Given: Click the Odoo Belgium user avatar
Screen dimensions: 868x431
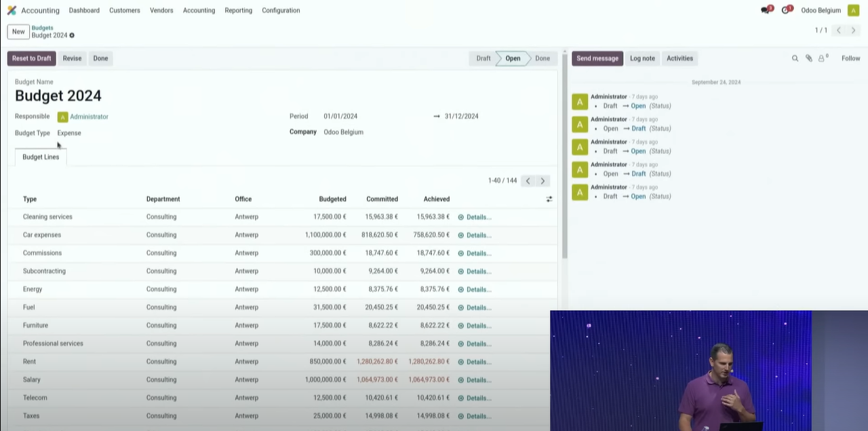Looking at the screenshot, I should [853, 10].
